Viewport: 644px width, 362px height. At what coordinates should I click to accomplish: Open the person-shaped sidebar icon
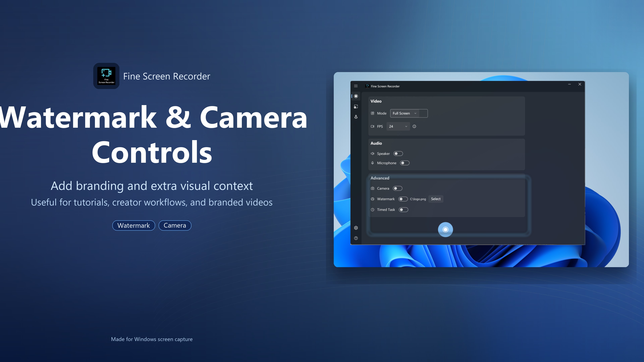pyautogui.click(x=356, y=117)
